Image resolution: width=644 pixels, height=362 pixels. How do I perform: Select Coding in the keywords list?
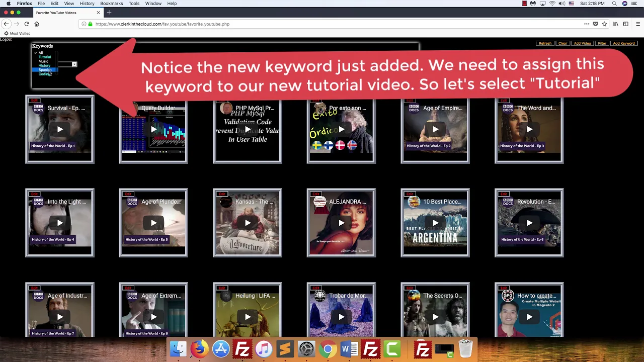point(44,74)
